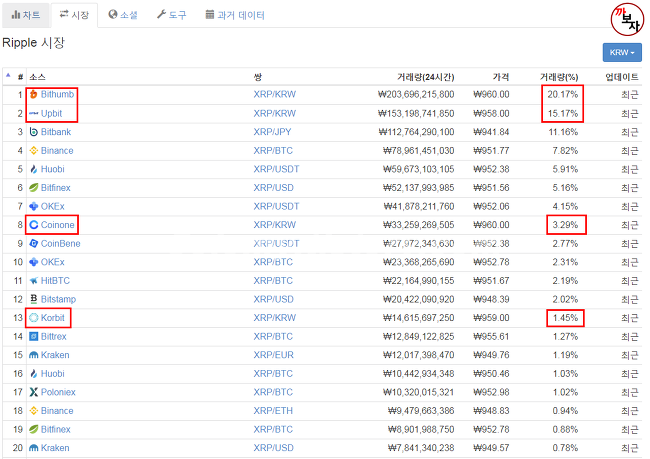Click XRP/USDT pair in CoinBene row
Screen dimensions: 650x459
276,243
